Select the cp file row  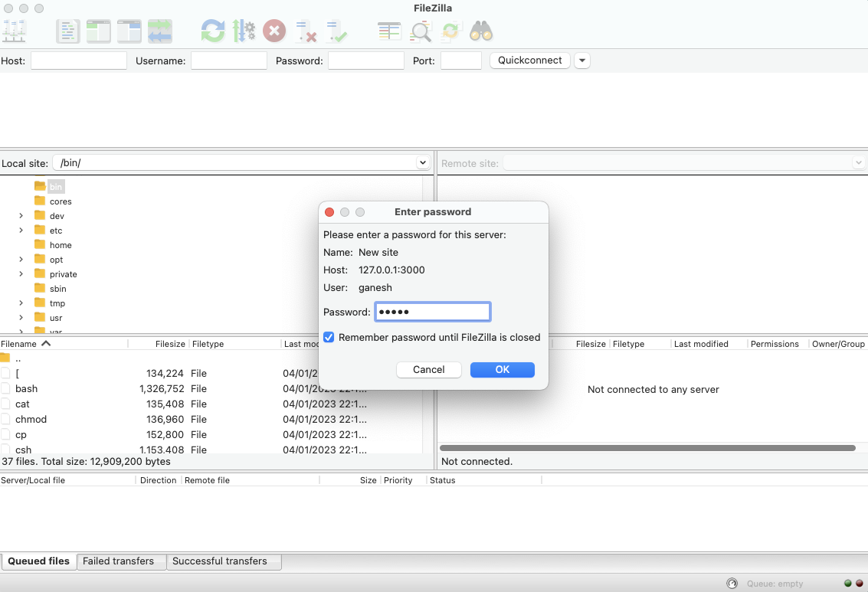pos(211,435)
